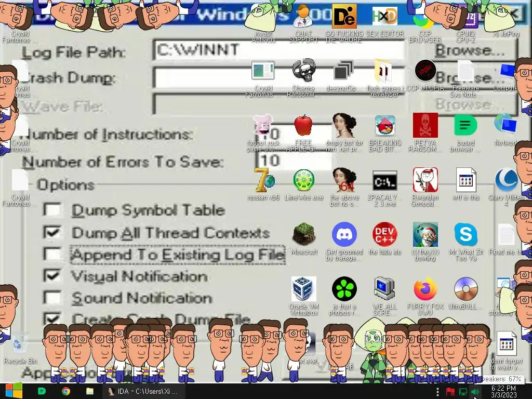Open the BREAKING BAD BIT Angry Birds icon
The image size is (532, 399).
[385, 125]
